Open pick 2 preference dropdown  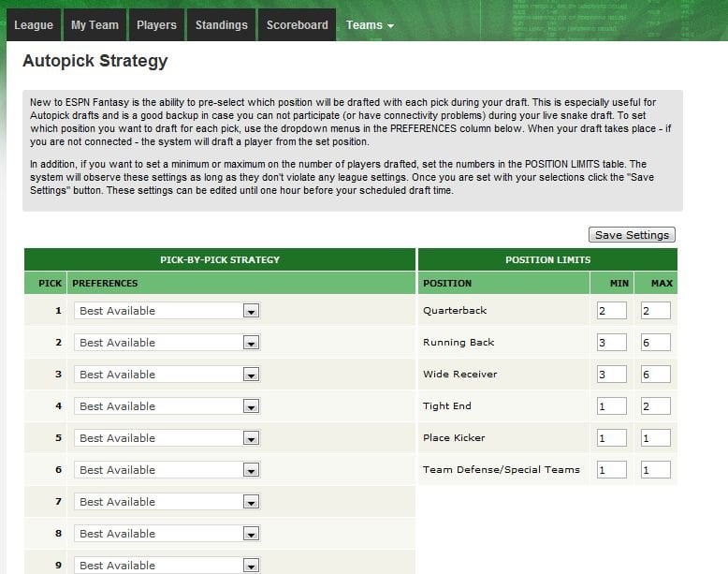[167, 343]
